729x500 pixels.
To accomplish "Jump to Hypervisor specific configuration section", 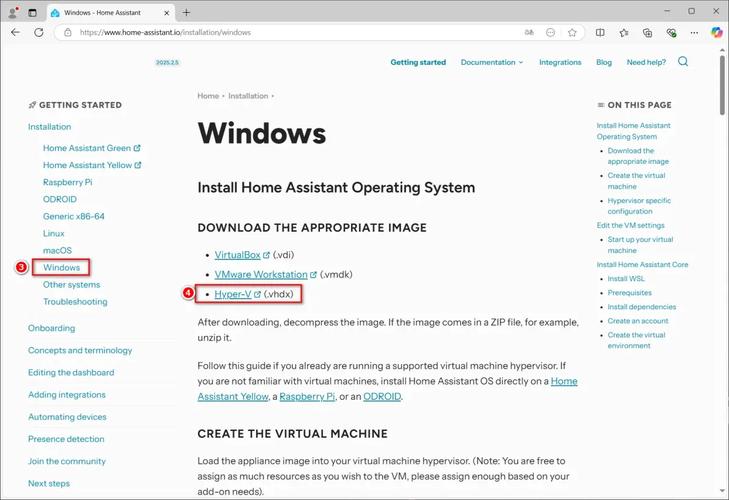I will pos(639,206).
